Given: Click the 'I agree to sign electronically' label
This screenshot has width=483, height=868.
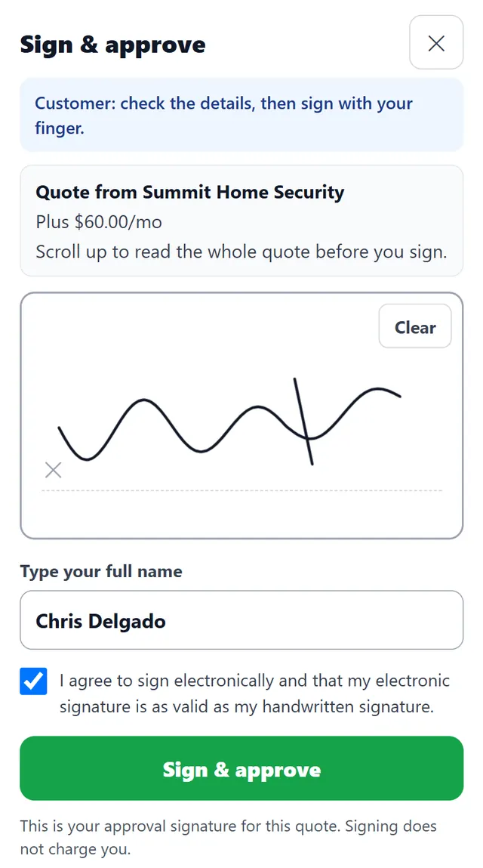Looking at the screenshot, I should (254, 693).
